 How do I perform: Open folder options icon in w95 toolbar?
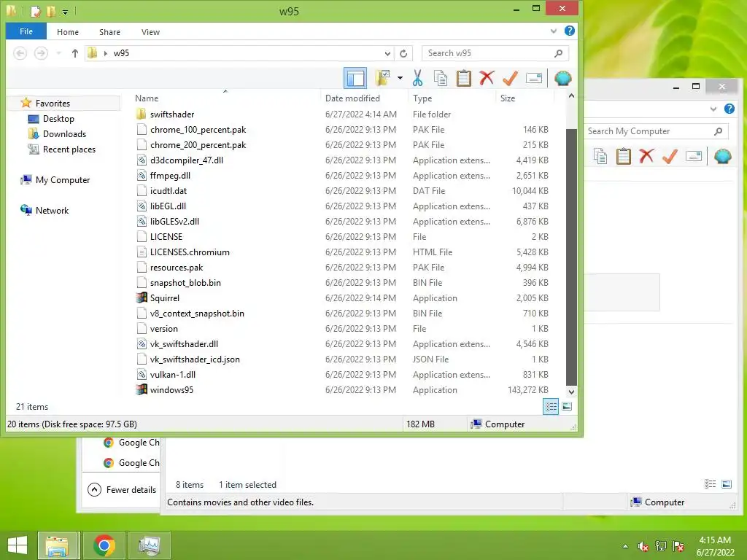382,78
